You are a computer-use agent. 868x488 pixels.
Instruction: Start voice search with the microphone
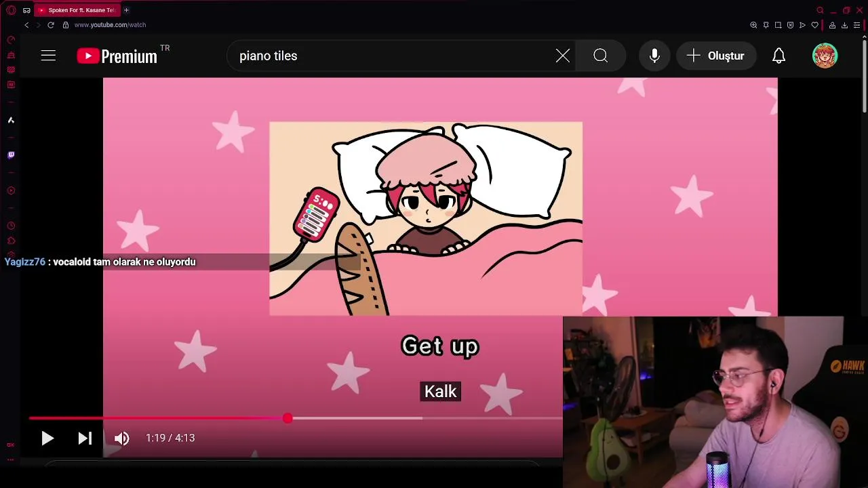(x=654, y=56)
